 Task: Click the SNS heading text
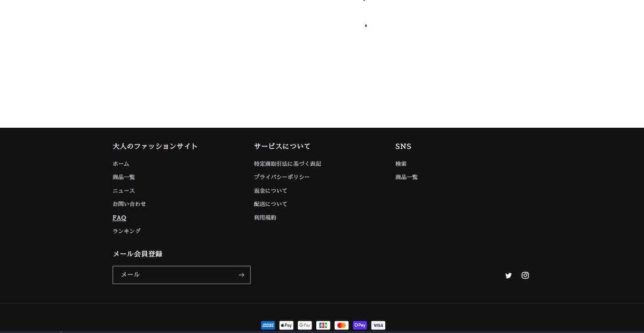403,146
